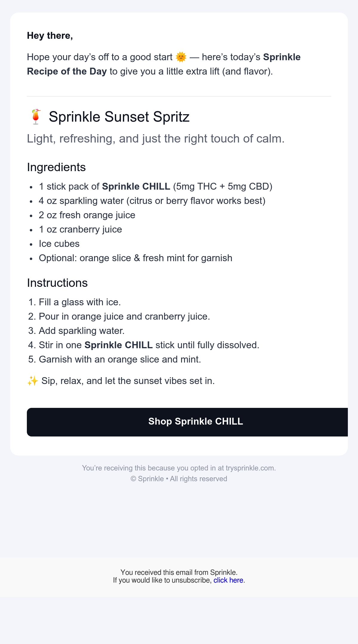Click the Ice cubes list item

tap(59, 244)
